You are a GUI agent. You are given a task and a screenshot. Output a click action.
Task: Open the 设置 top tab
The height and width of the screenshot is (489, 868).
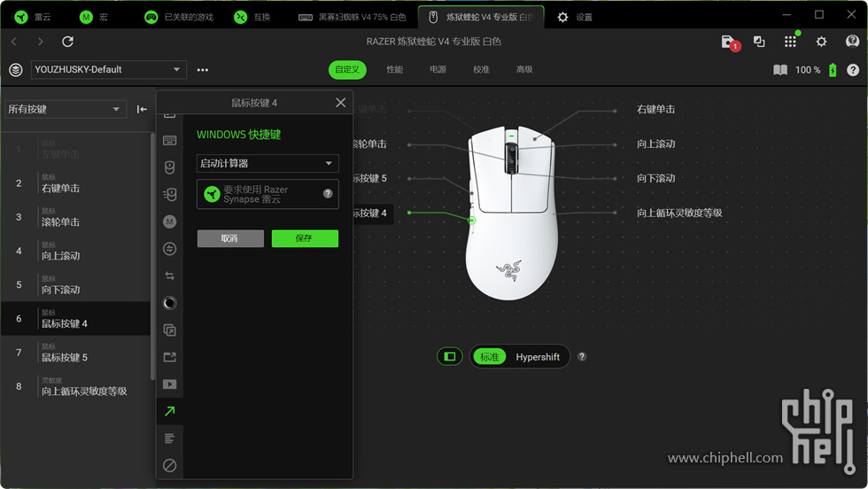point(575,17)
